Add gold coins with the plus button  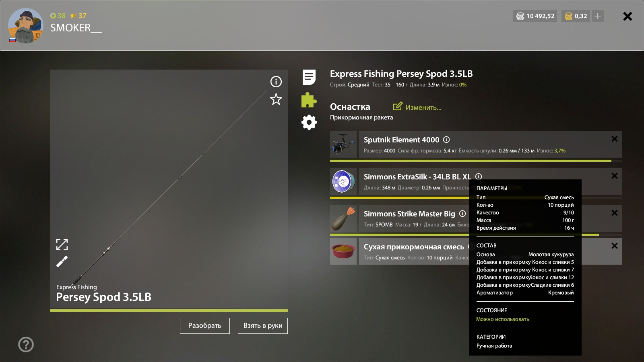click(598, 16)
